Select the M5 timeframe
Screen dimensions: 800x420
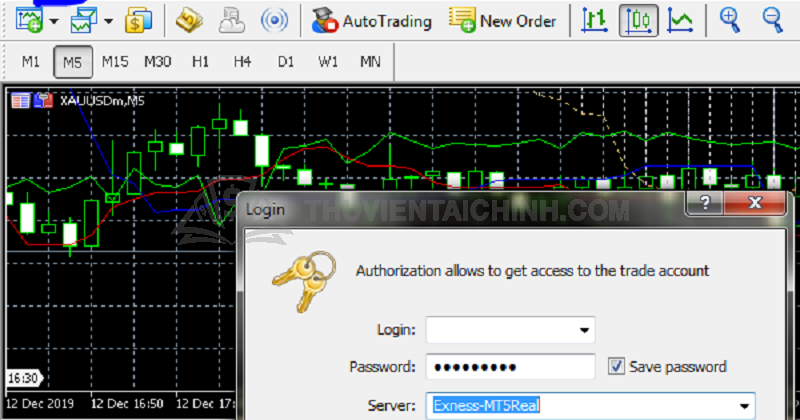[x=73, y=62]
